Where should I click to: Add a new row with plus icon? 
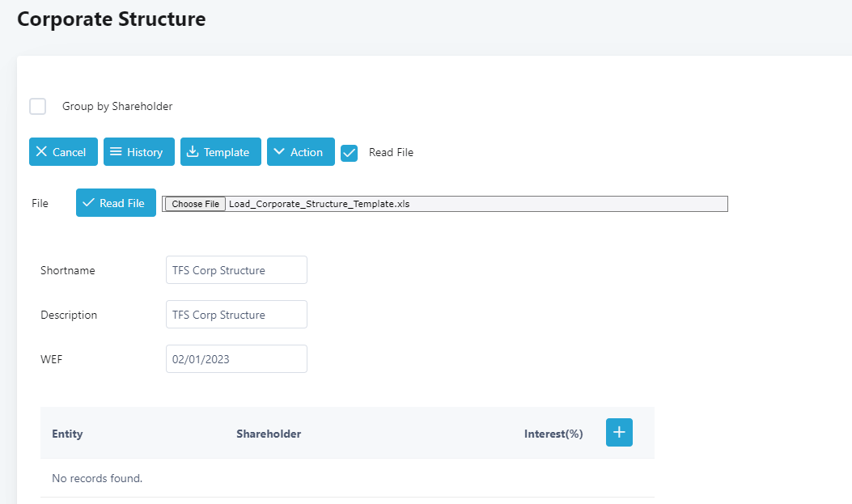pyautogui.click(x=619, y=433)
